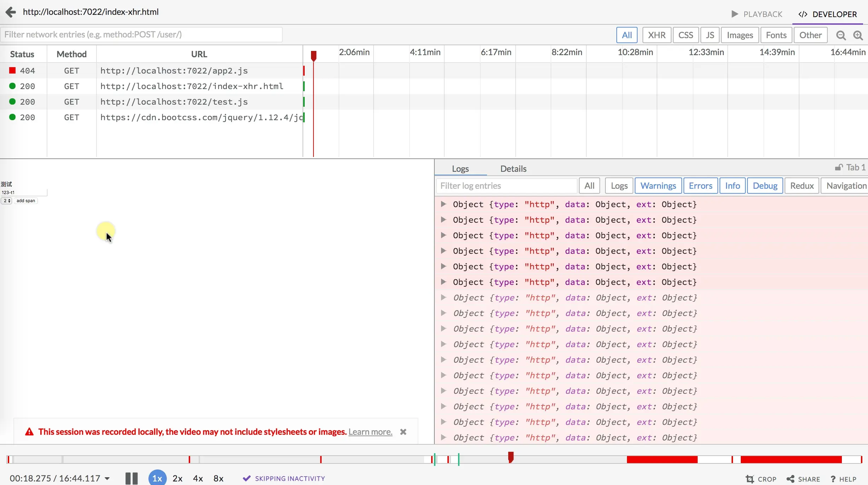Dismiss the local recording warning

(x=403, y=432)
